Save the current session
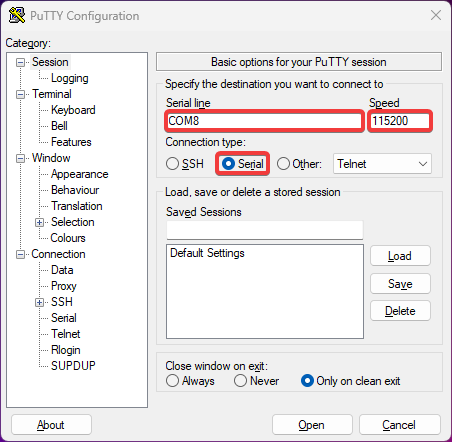Screen dimensions: 452x442 point(400,284)
